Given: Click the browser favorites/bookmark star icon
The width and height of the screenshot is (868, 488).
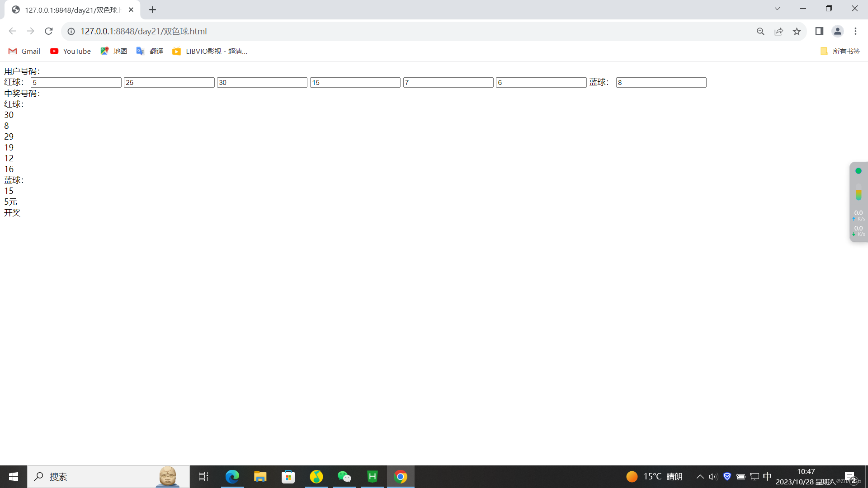Looking at the screenshot, I should [797, 31].
